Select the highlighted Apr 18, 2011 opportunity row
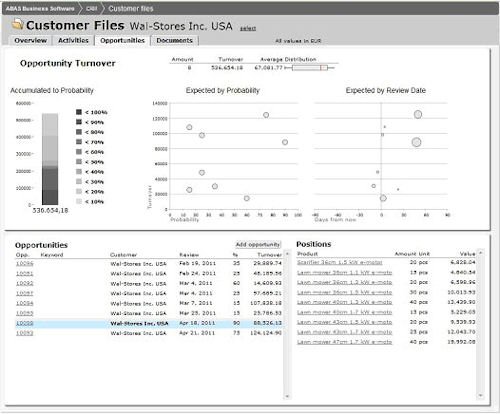 tap(149, 323)
